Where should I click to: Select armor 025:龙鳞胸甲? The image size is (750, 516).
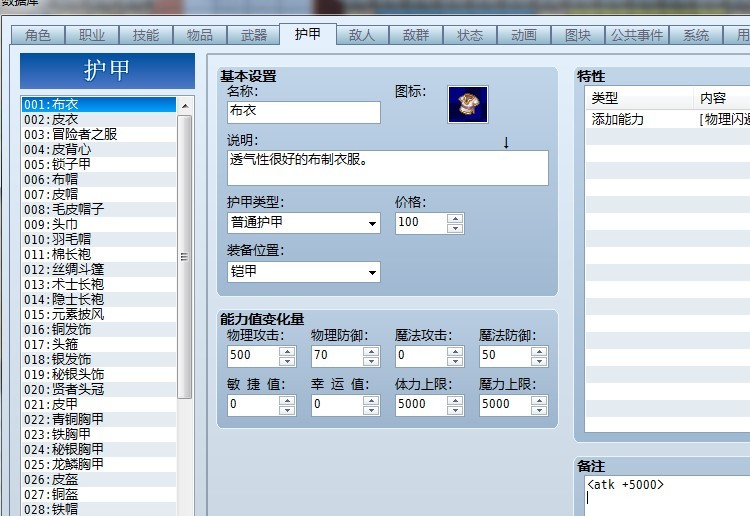click(99, 464)
